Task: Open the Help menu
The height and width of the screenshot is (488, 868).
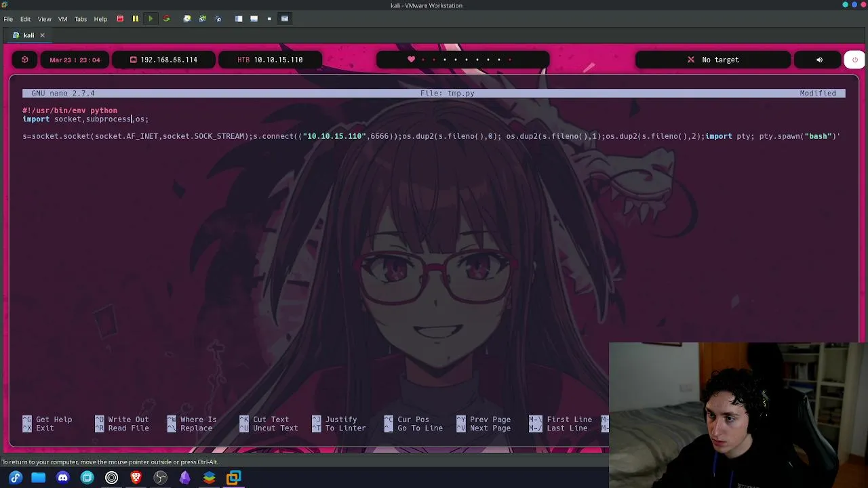Action: [100, 19]
